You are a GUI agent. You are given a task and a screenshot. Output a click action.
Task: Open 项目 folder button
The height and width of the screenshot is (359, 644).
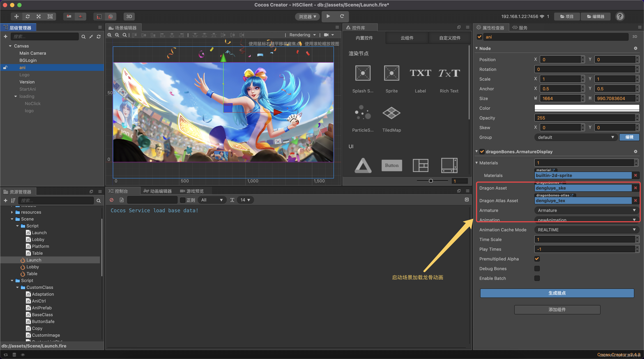[567, 17]
